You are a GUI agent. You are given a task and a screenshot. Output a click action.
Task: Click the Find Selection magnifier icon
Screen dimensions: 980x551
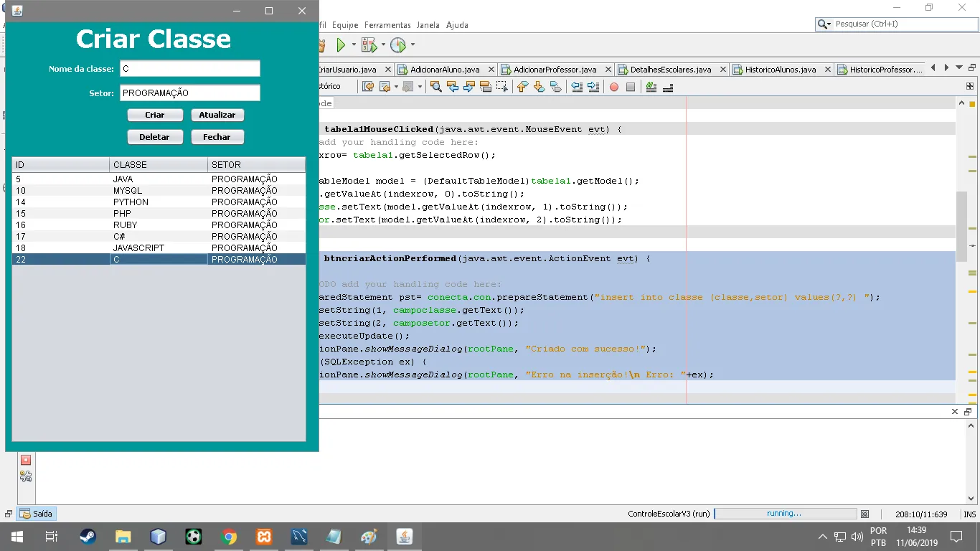pos(435,87)
